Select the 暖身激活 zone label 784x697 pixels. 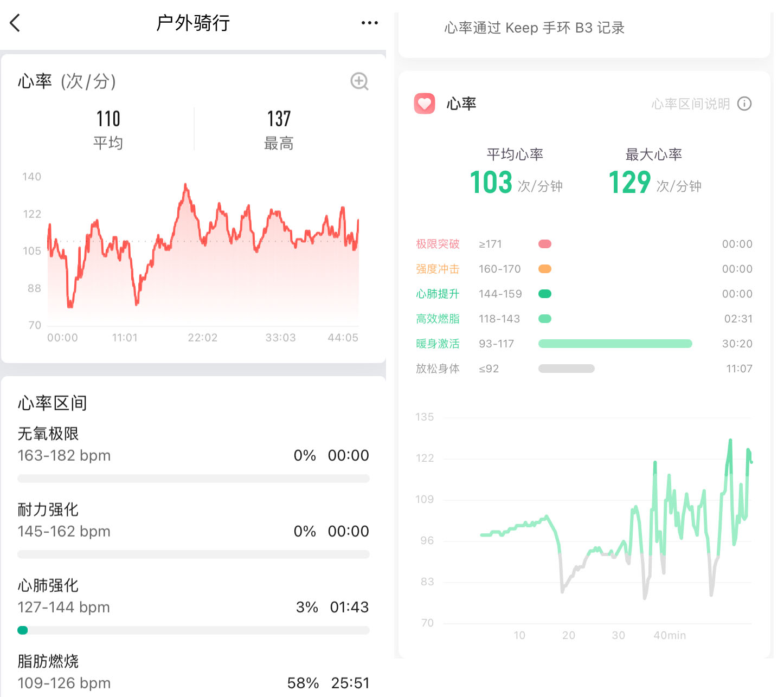(x=438, y=344)
